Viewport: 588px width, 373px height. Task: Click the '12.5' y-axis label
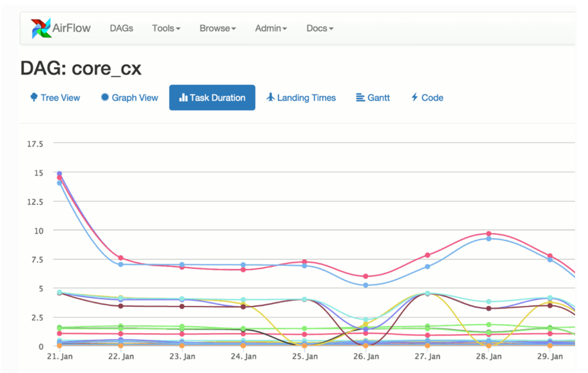(x=35, y=202)
